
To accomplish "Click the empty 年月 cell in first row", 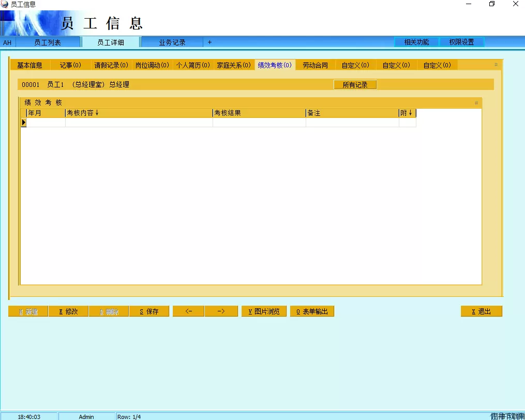I will [46, 123].
